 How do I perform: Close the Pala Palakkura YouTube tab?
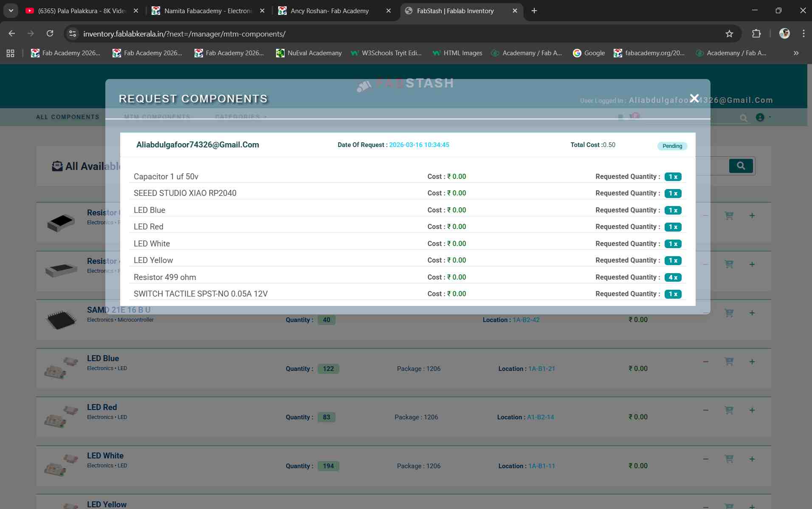pos(136,11)
